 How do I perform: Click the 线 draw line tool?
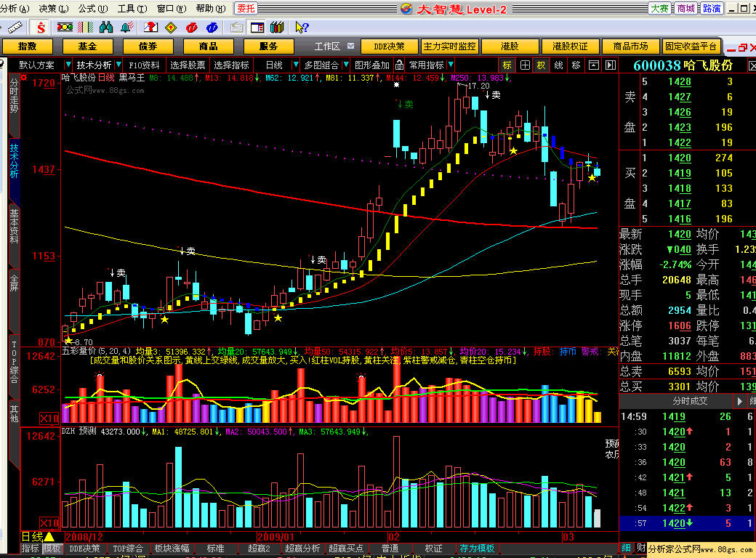tap(558, 65)
